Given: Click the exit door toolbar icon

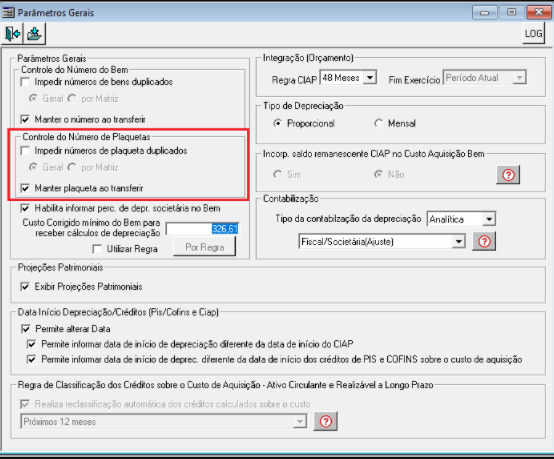Looking at the screenshot, I should tap(13, 34).
